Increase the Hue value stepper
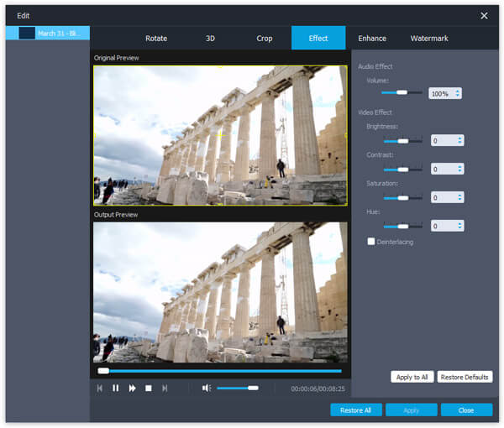Viewport: 504px width, 428px height. click(x=459, y=224)
